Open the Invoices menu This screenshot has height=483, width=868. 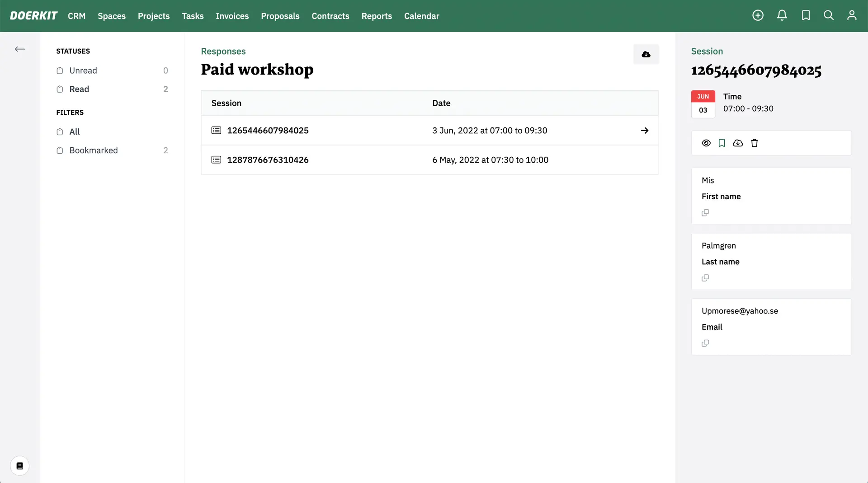[232, 16]
